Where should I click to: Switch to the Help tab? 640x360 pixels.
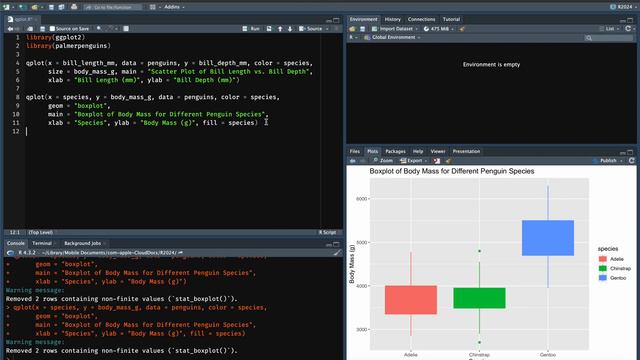418,151
